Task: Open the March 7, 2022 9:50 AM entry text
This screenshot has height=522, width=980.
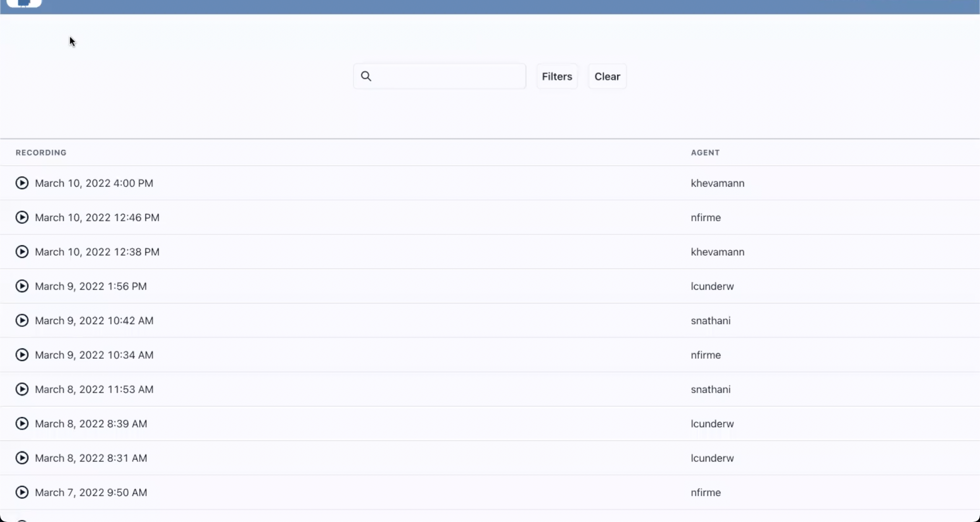Action: 91,492
